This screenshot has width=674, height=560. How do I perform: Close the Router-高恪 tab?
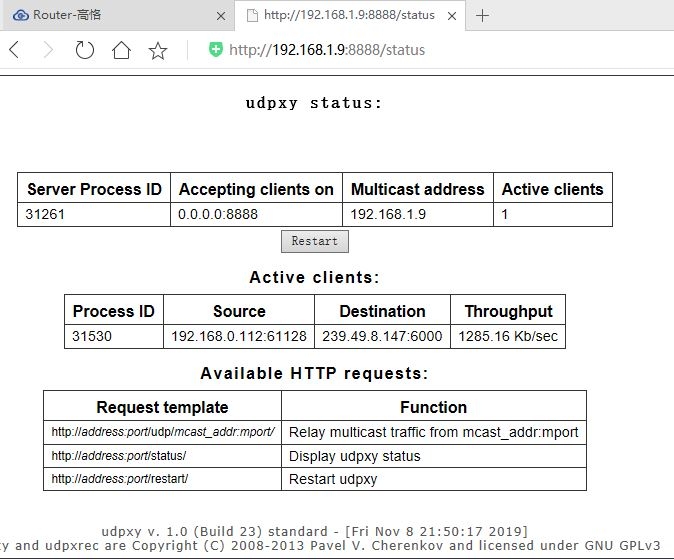221,16
